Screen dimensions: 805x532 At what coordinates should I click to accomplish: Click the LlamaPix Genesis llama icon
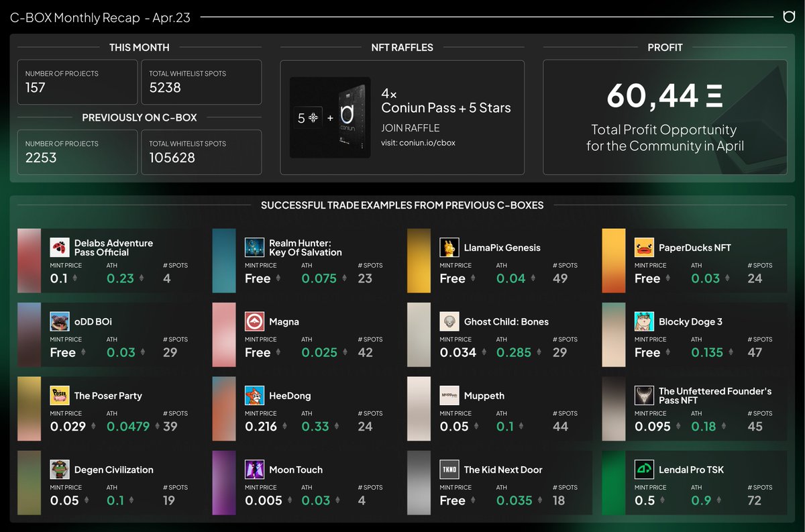pos(449,248)
